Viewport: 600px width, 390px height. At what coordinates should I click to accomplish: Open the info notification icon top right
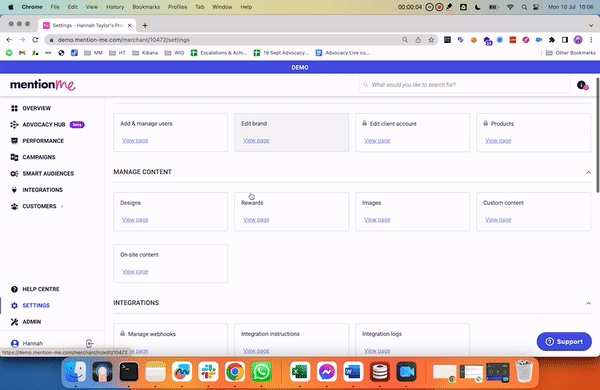click(582, 85)
